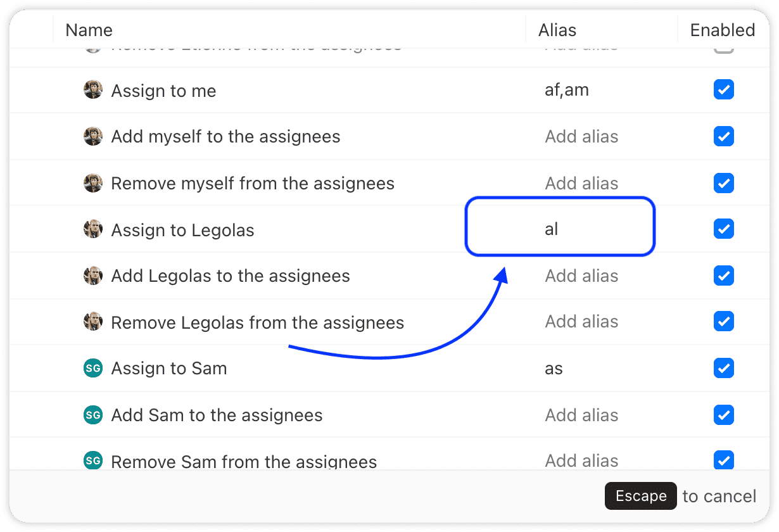Image resolution: width=779 pixels, height=532 pixels.
Task: Click the Name column header
Action: click(89, 30)
